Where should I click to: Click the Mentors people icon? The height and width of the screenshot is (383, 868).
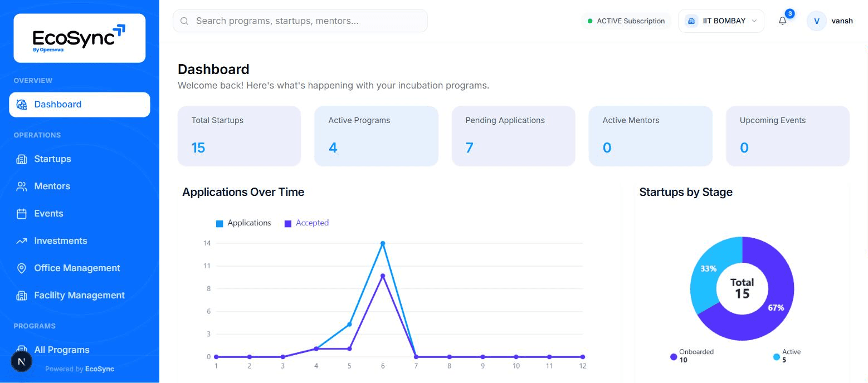click(x=22, y=186)
